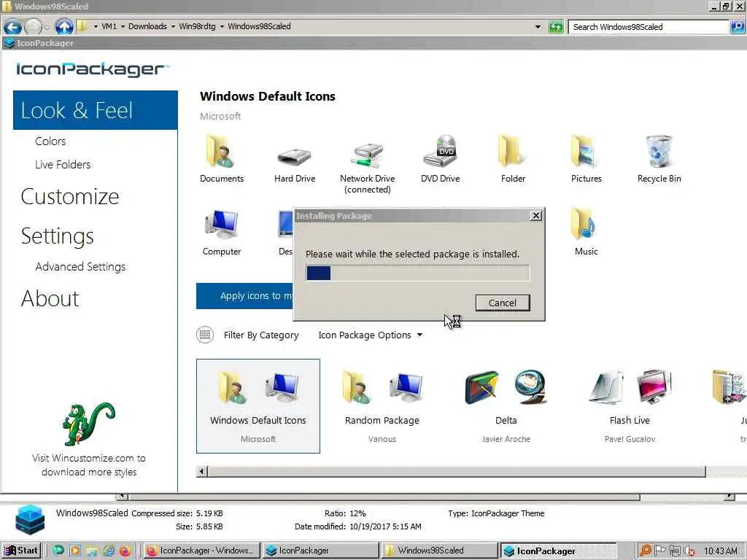The width and height of the screenshot is (747, 560).
Task: Click the Hard Drive icon preview
Action: click(x=294, y=156)
